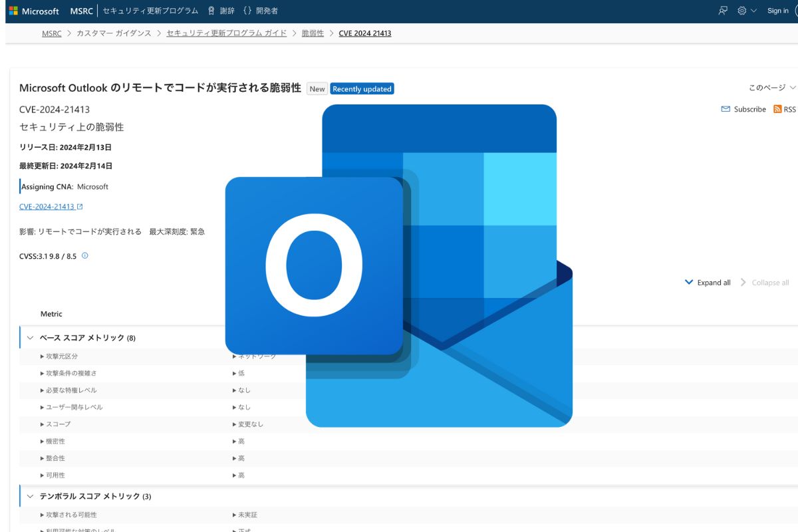Click Collapse all

(x=765, y=283)
